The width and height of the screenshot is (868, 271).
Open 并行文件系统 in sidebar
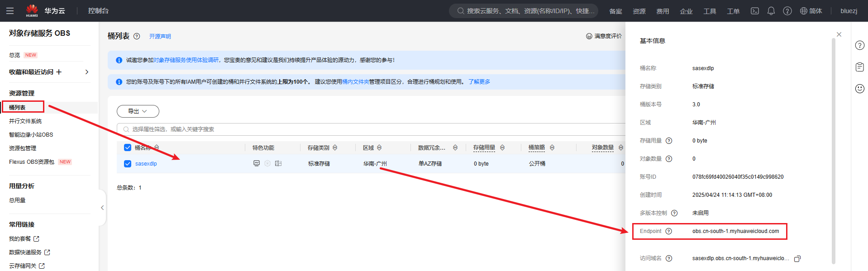tap(25, 121)
